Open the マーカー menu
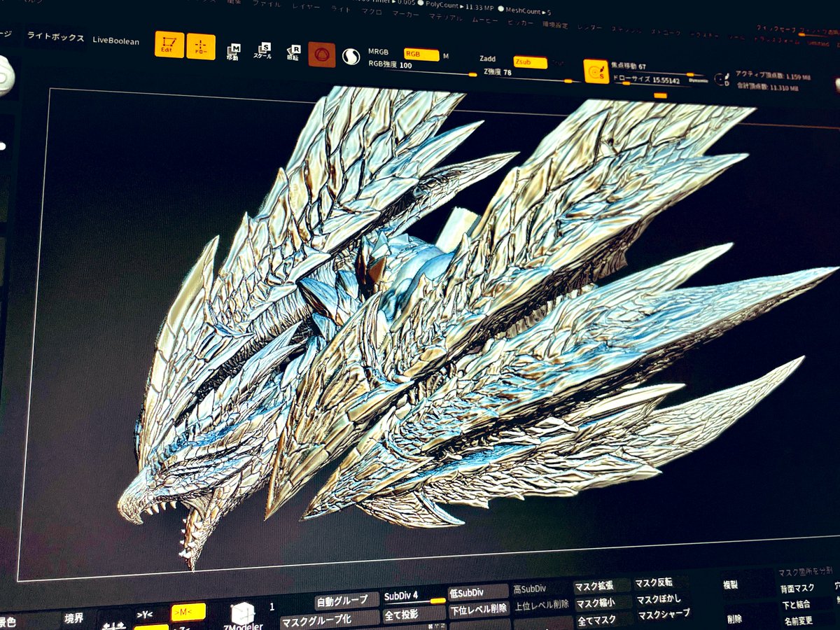The width and height of the screenshot is (840, 630). [x=405, y=13]
